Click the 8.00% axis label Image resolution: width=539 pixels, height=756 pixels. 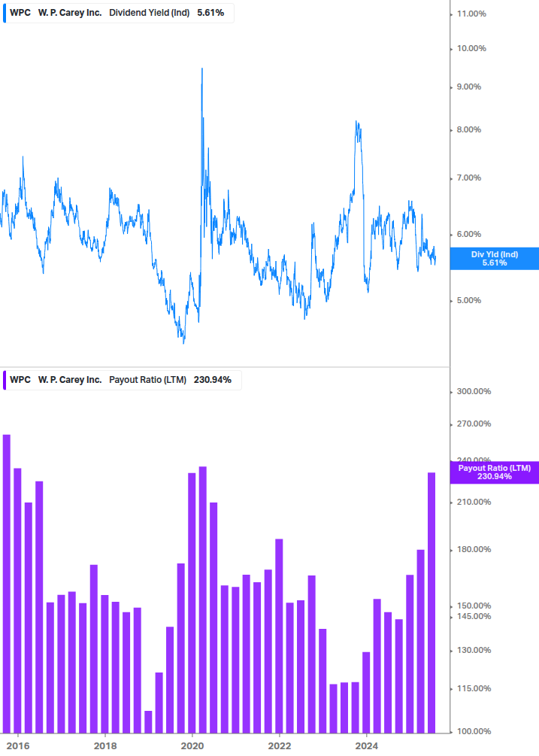click(x=468, y=129)
